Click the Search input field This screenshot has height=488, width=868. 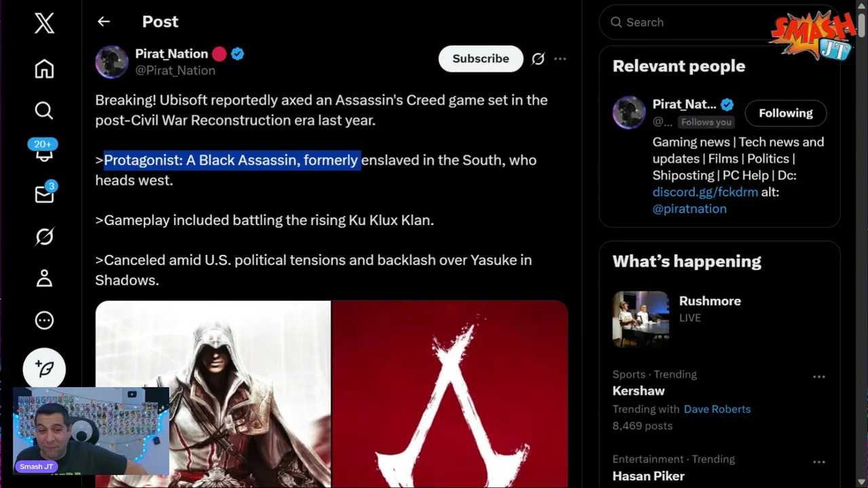tap(692, 22)
